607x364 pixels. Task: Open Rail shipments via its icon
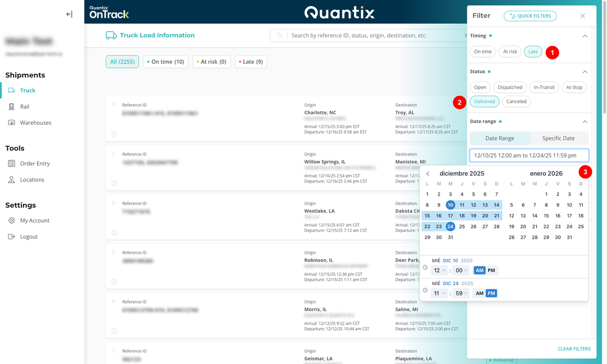(x=11, y=107)
